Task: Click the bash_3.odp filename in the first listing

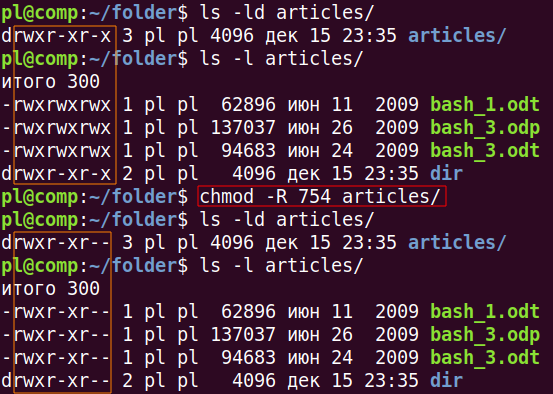Action: click(485, 128)
